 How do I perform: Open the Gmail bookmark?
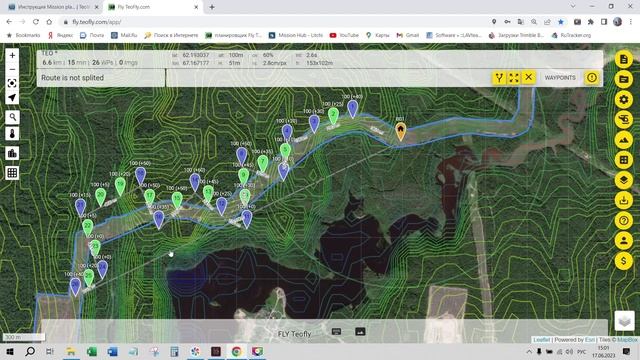point(408,36)
